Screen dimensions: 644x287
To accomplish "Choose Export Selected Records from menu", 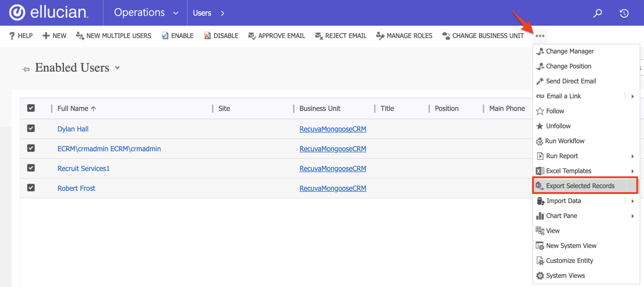I will tap(580, 186).
